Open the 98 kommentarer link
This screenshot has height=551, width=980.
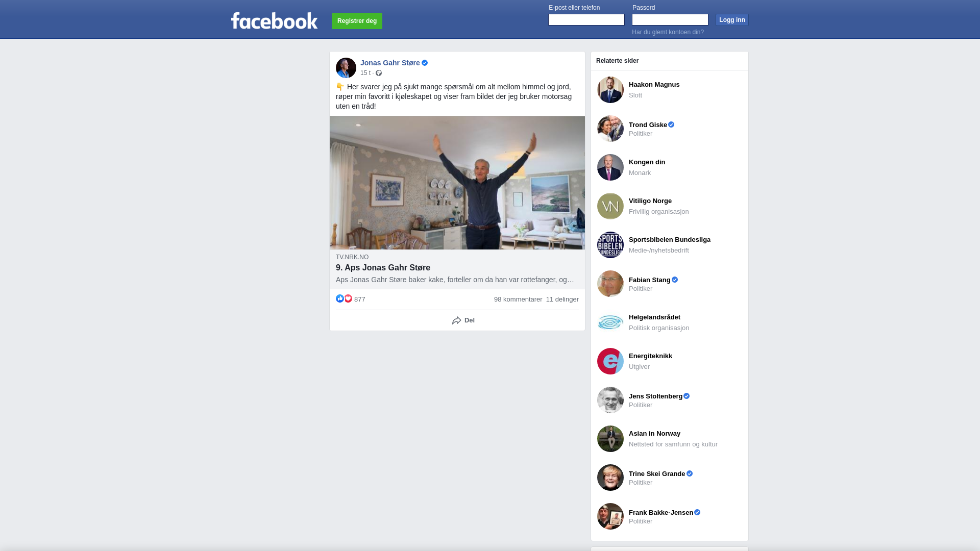click(518, 299)
